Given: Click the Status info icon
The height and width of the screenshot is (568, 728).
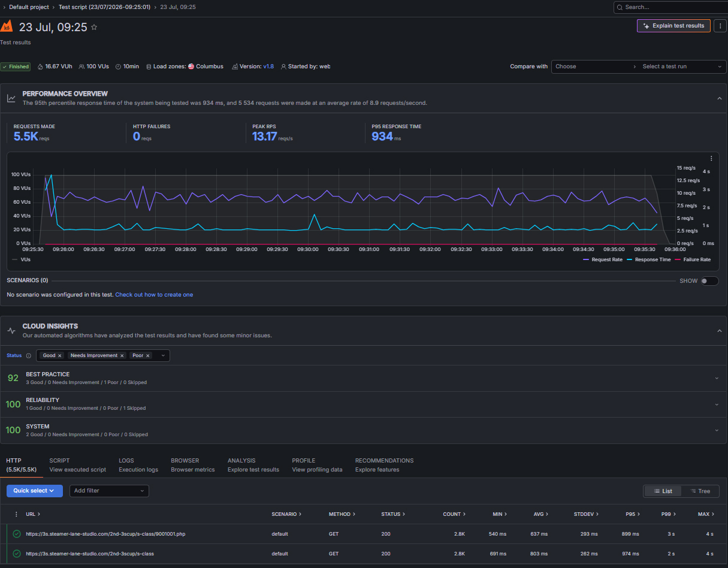Looking at the screenshot, I should pyautogui.click(x=28, y=355).
